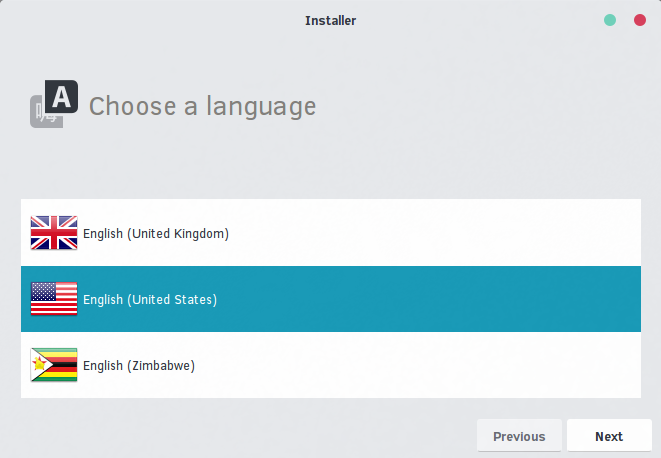Go back with the Previous button
661x458 pixels.
519,436
